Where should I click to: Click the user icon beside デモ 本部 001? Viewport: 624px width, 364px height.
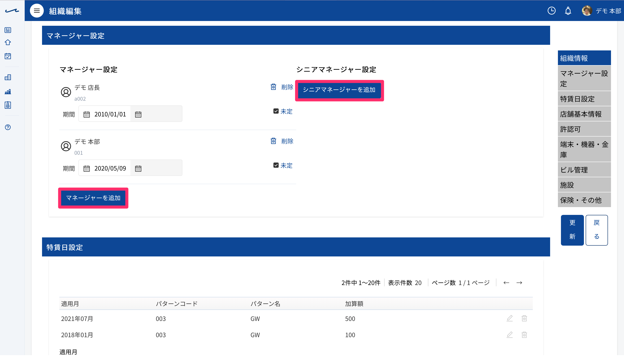(x=66, y=146)
